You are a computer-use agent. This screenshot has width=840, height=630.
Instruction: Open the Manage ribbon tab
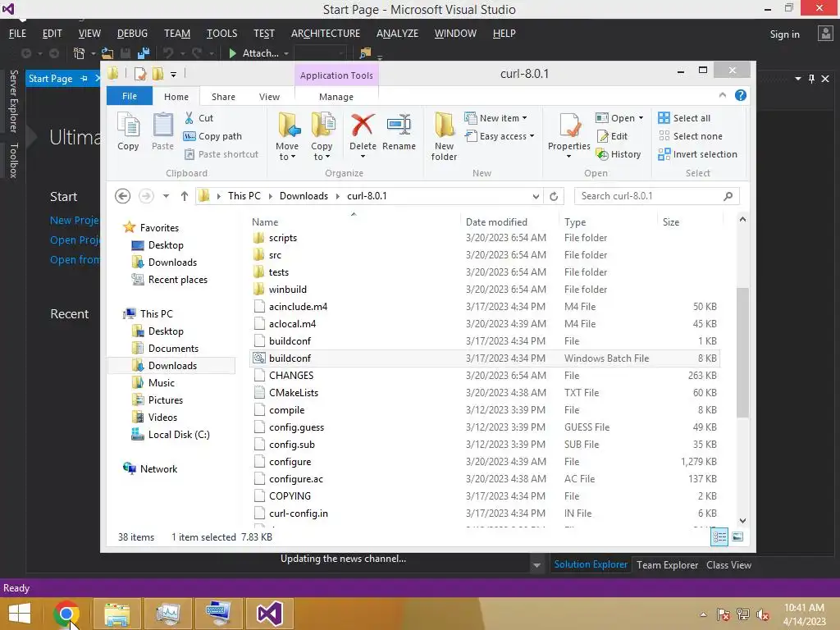[x=336, y=97]
